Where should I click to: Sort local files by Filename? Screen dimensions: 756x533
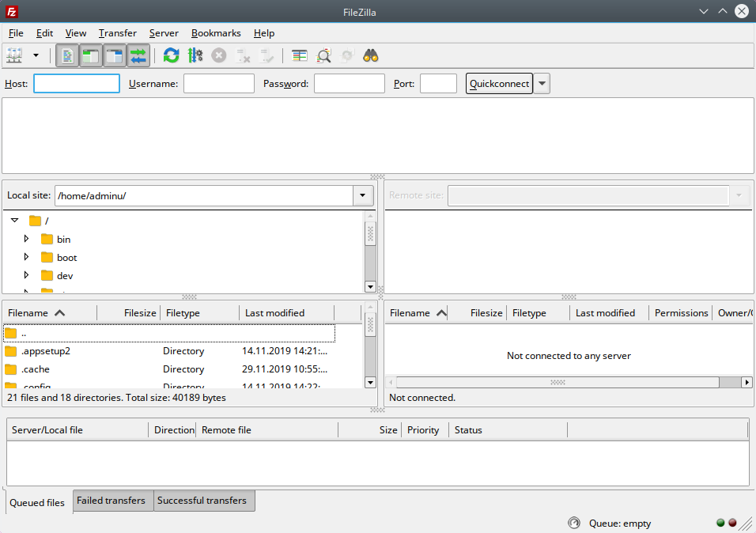point(50,313)
